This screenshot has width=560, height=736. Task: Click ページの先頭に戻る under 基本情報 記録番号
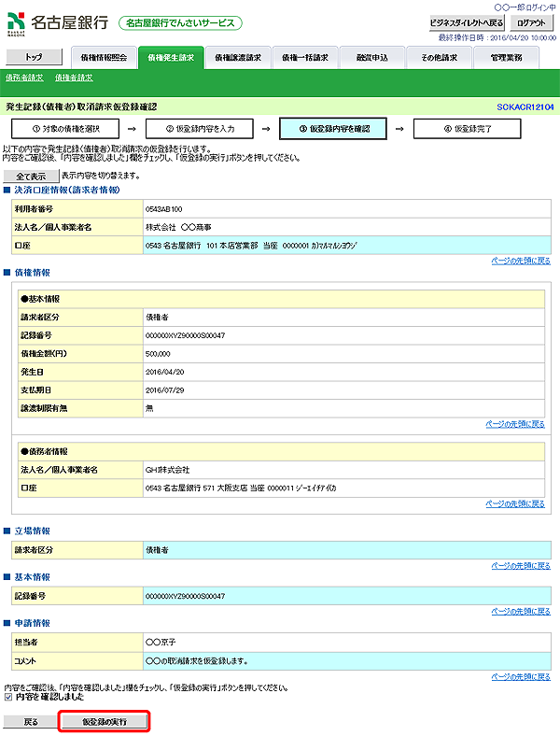521,612
